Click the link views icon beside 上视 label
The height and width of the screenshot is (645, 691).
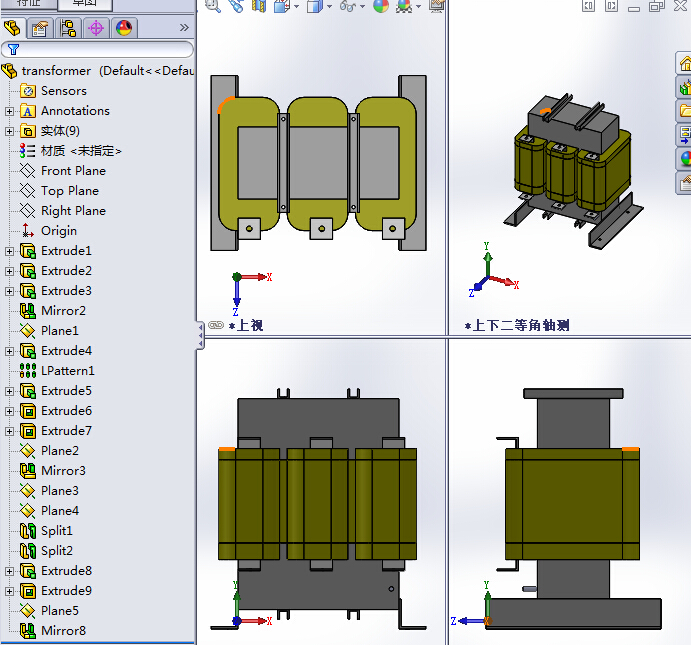pos(216,325)
